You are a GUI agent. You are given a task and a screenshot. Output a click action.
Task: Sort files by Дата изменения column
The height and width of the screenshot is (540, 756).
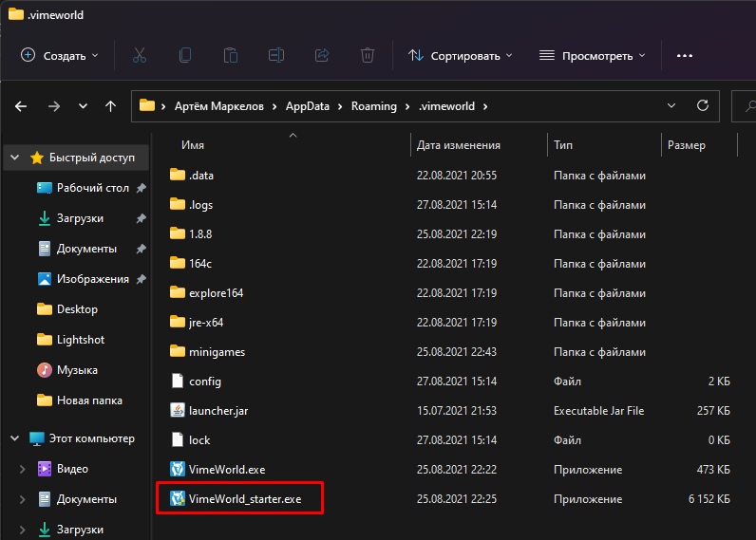point(458,145)
